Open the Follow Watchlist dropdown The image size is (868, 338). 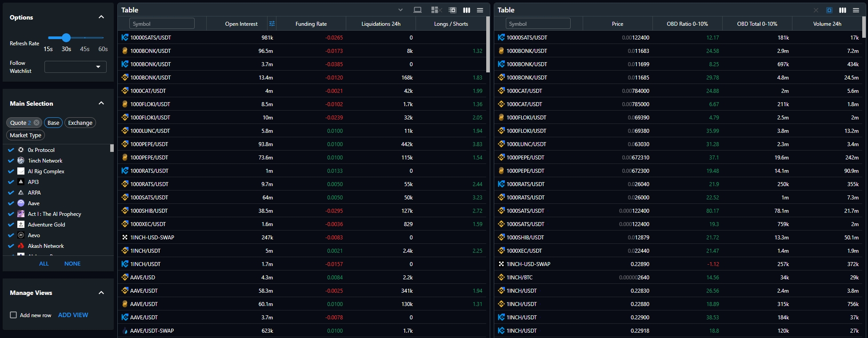point(76,67)
